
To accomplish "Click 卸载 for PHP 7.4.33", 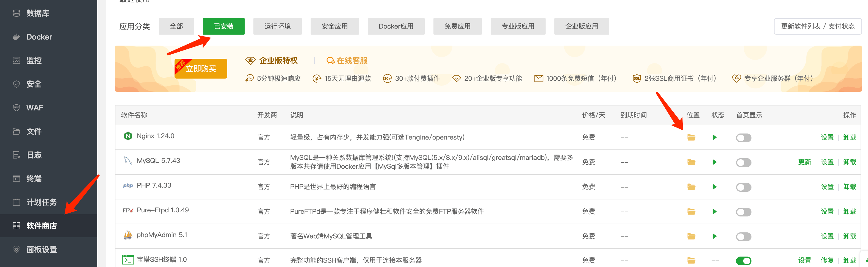I will 850,187.
